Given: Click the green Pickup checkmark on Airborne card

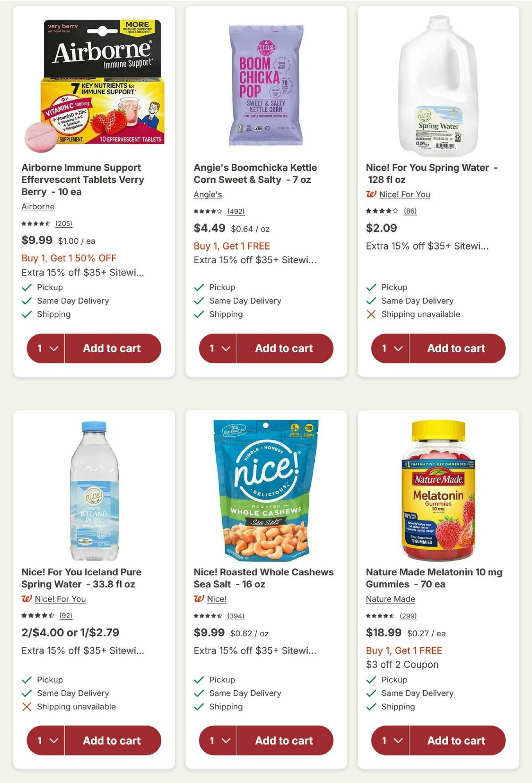Looking at the screenshot, I should 27,287.
